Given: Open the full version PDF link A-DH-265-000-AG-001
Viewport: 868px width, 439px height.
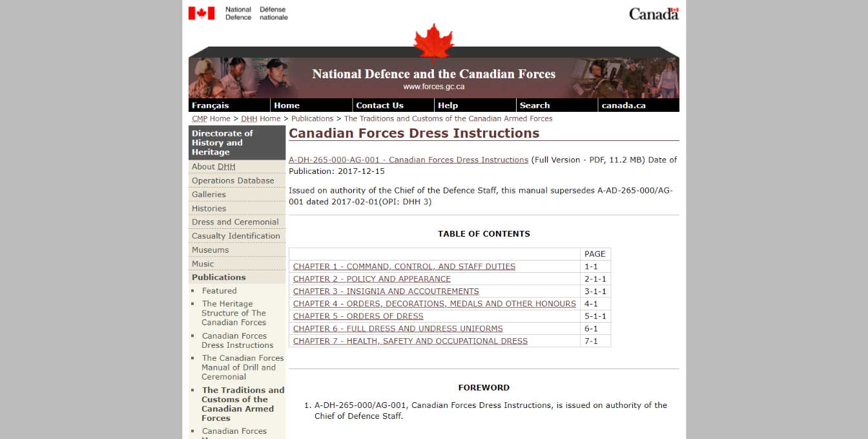Looking at the screenshot, I should click(x=408, y=160).
